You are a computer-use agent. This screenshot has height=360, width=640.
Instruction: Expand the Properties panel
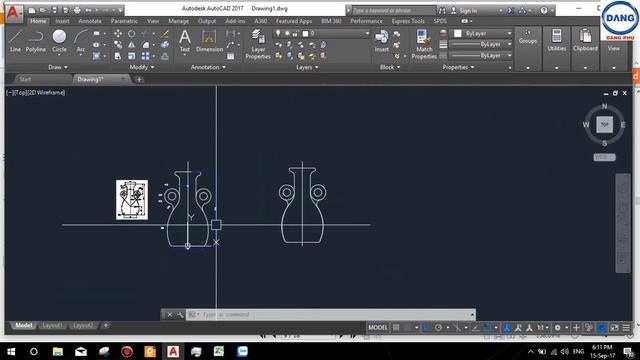pos(458,67)
